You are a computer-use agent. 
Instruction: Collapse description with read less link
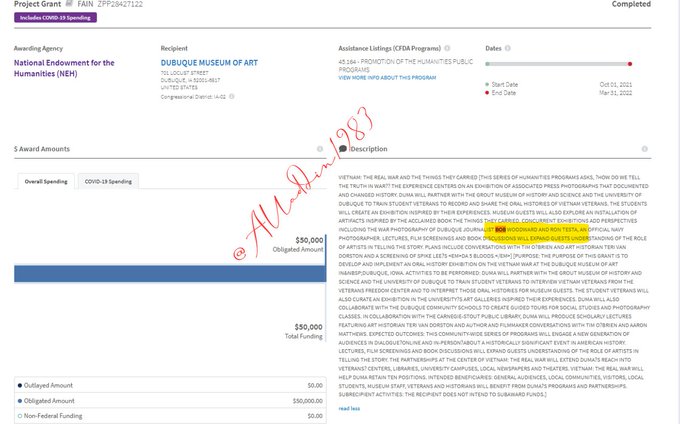349,408
